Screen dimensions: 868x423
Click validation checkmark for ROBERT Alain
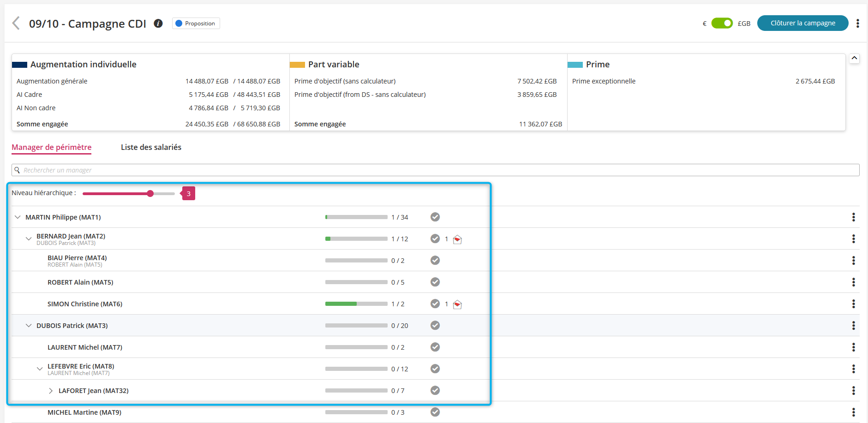click(435, 282)
